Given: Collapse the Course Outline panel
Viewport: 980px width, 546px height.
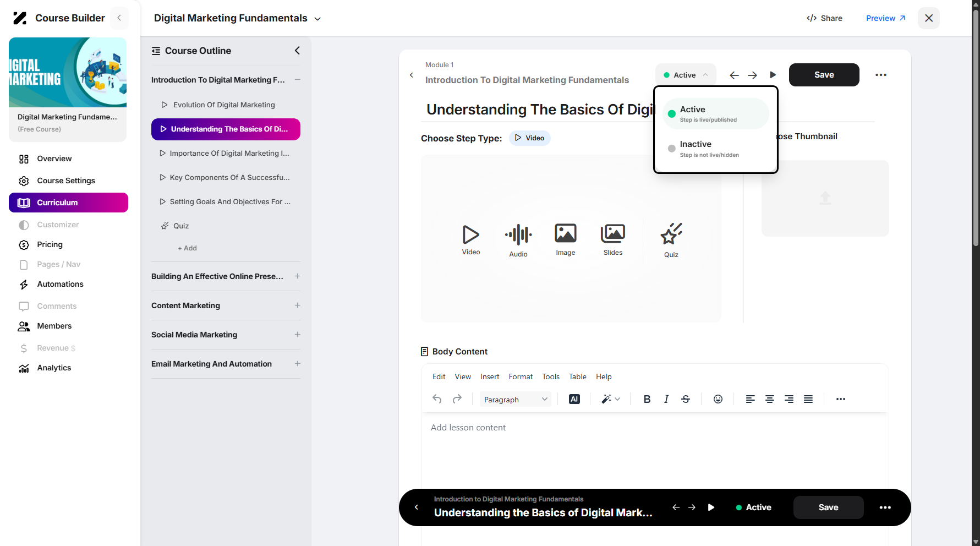Looking at the screenshot, I should pyautogui.click(x=297, y=51).
